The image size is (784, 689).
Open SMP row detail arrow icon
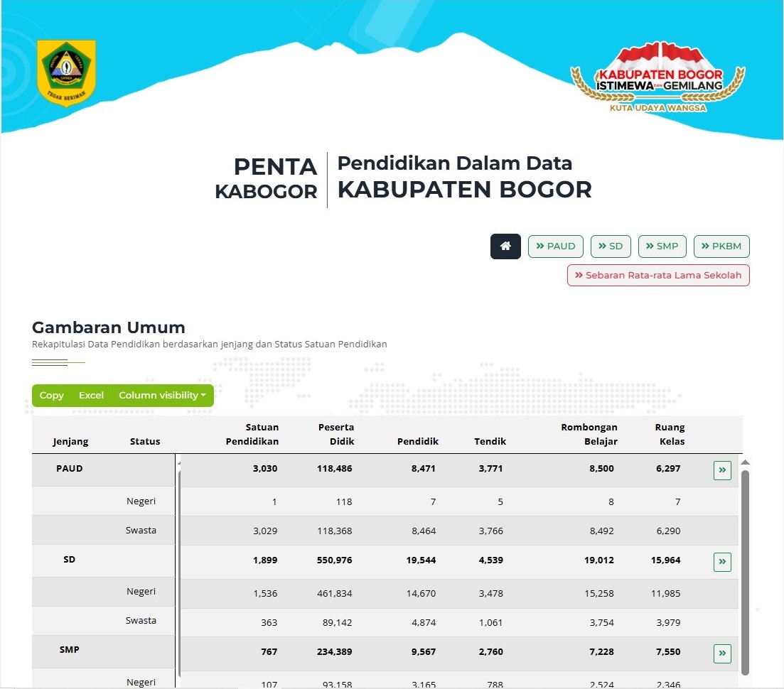point(722,653)
